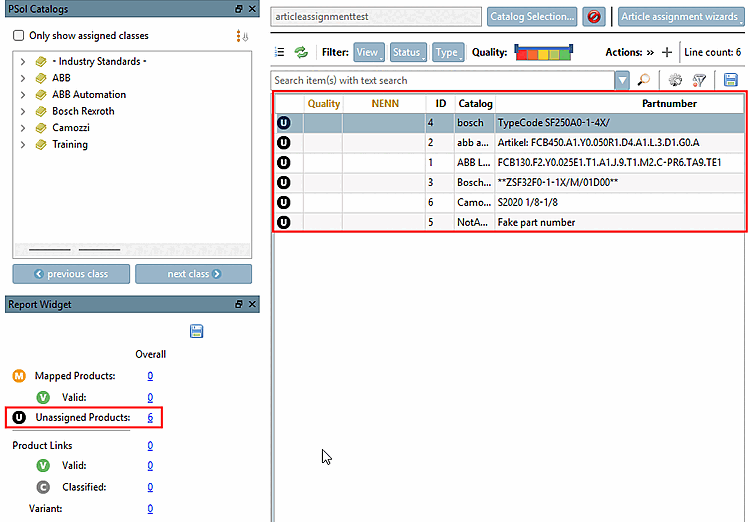The width and height of the screenshot is (750, 522).
Task: Select Training in catalog tree
Action: tap(70, 144)
